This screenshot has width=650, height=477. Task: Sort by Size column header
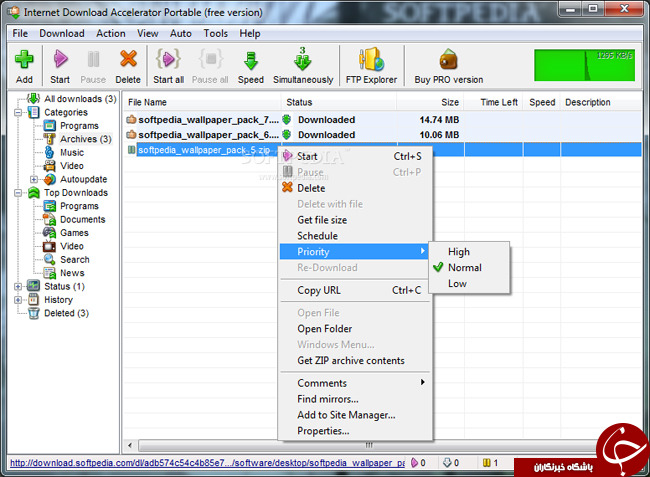pyautogui.click(x=431, y=102)
